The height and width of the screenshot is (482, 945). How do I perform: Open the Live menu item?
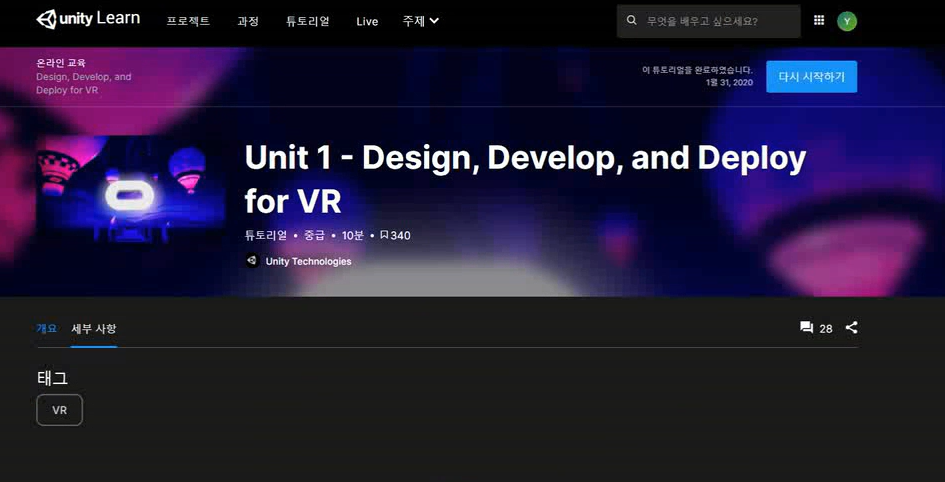click(367, 22)
